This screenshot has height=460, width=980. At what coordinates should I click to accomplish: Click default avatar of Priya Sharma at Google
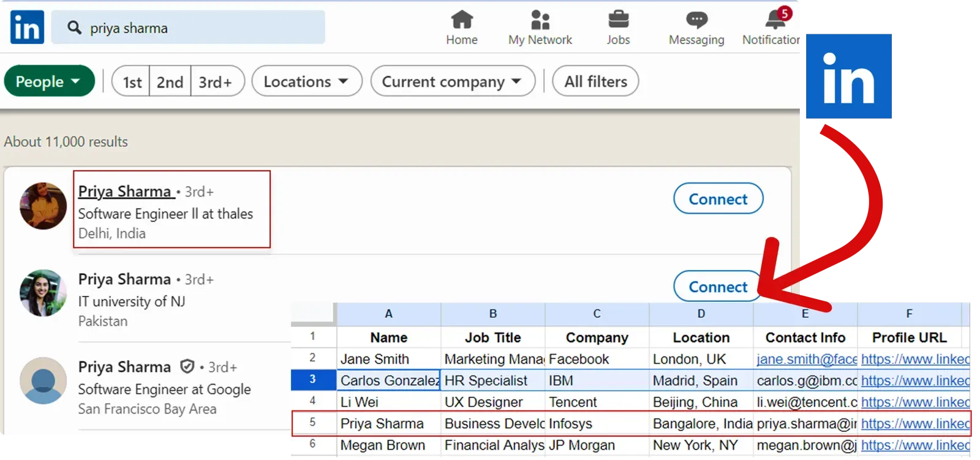click(x=43, y=380)
